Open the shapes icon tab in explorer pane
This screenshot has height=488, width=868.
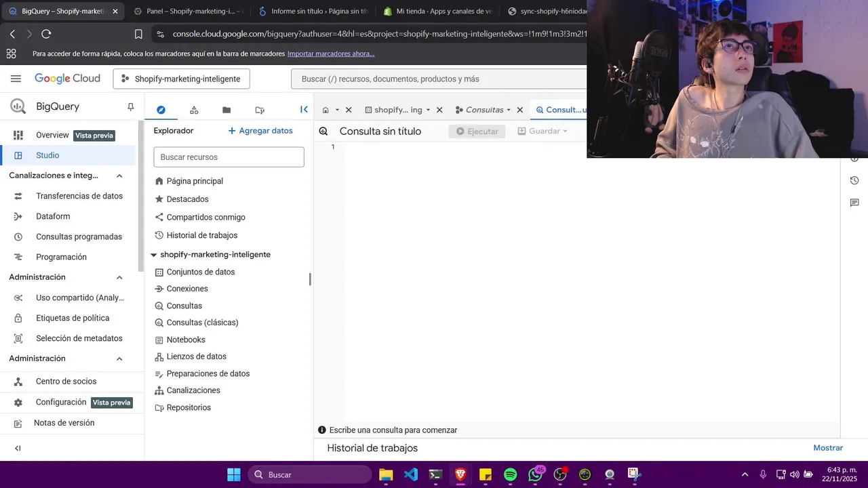194,110
